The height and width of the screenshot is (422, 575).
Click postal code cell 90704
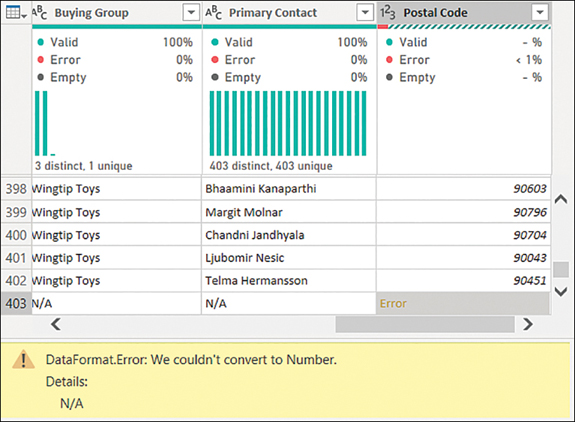coord(464,235)
